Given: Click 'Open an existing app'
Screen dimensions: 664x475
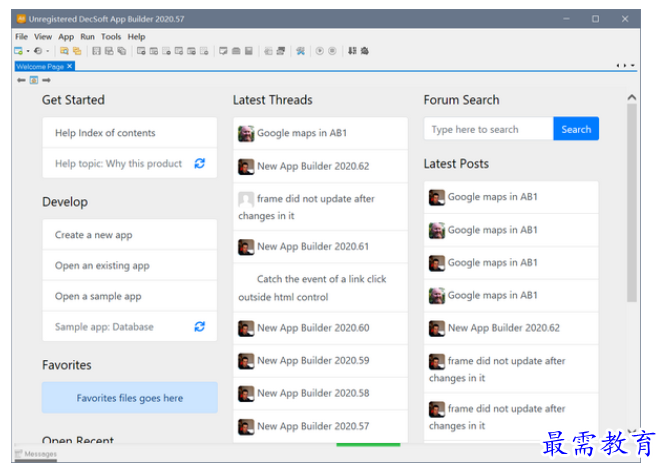Looking at the screenshot, I should click(x=130, y=265).
